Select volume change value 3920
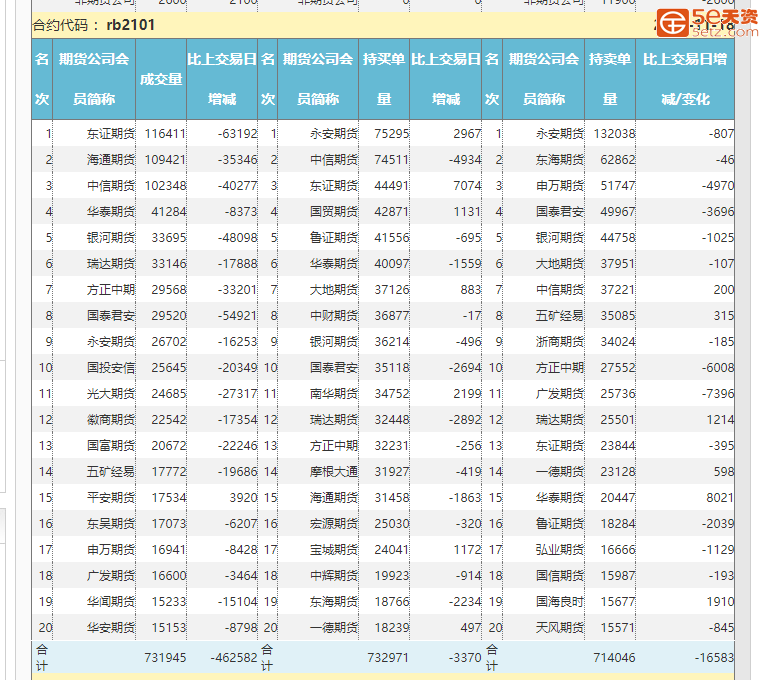 [243, 498]
